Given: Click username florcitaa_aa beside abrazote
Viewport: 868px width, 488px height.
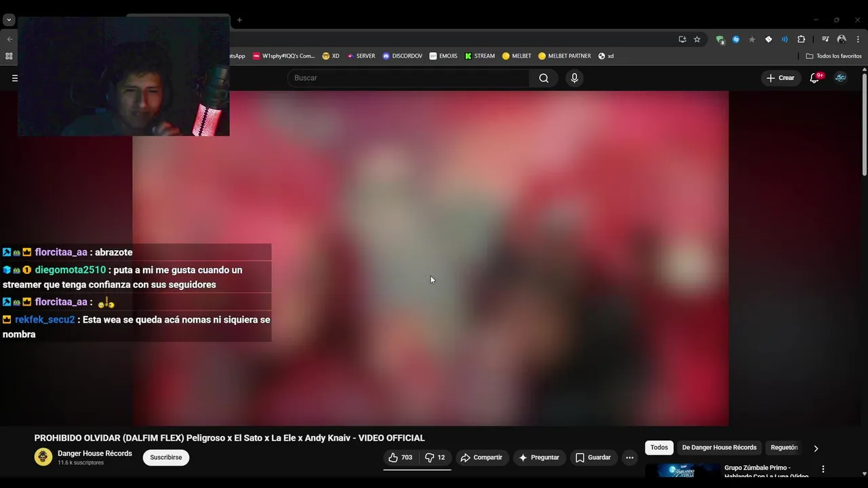Looking at the screenshot, I should 61,252.
